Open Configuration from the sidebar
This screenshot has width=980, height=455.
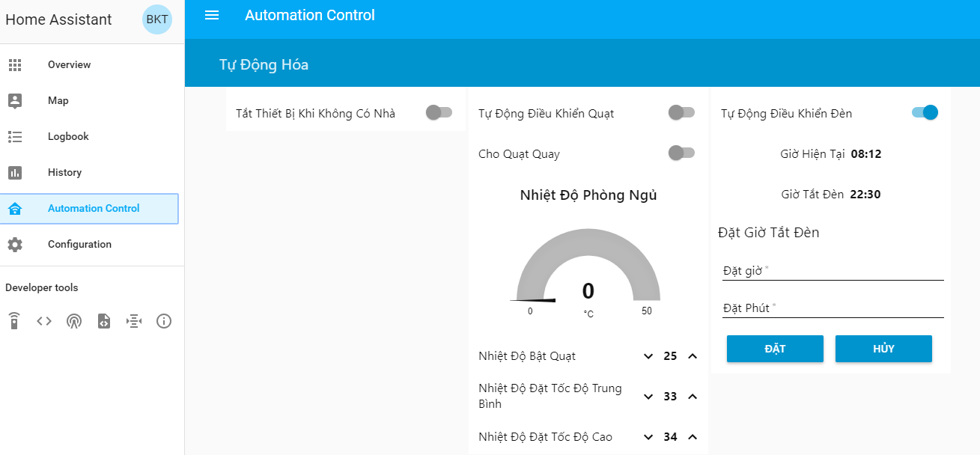click(79, 245)
